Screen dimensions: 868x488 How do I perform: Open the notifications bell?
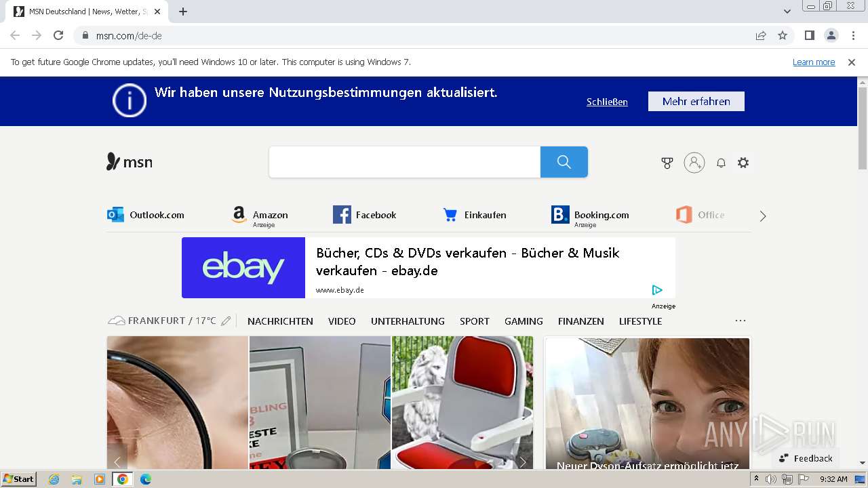[721, 163]
